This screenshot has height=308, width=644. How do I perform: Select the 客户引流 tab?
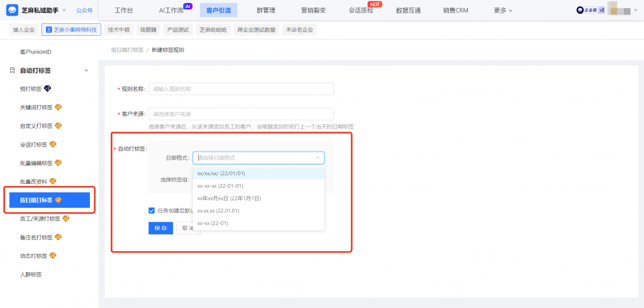point(218,10)
